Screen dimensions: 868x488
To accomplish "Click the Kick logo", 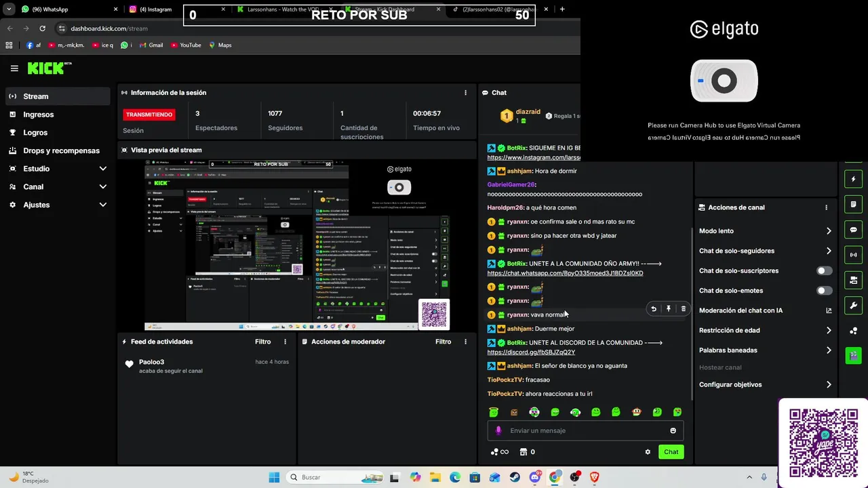I will point(49,68).
